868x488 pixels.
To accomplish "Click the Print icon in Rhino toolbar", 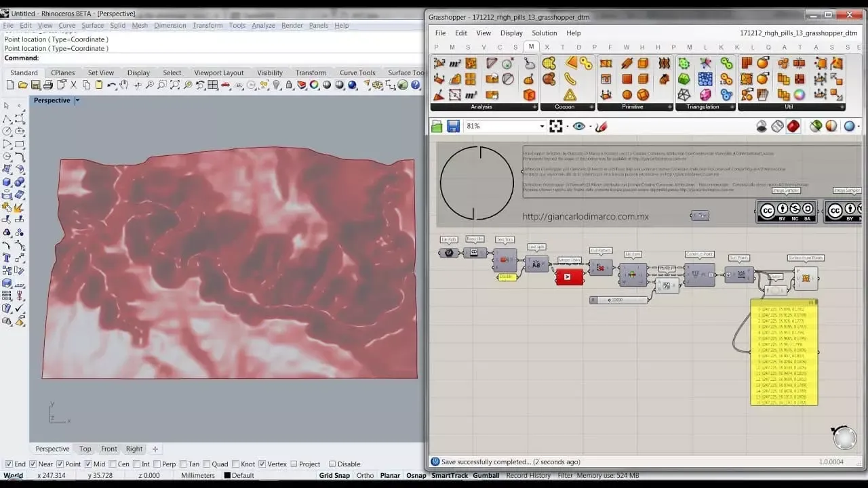I will pos(48,85).
